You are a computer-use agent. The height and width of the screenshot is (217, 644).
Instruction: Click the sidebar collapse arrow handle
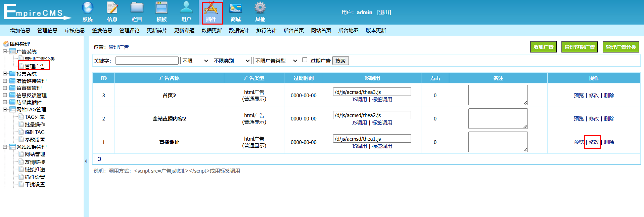(x=86, y=161)
